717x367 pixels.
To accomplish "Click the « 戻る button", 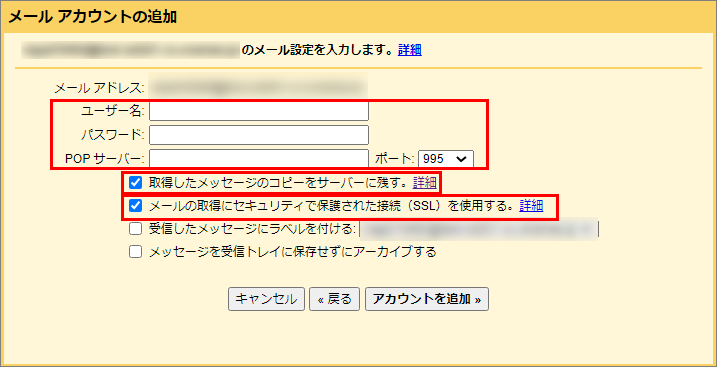I will coord(335,299).
